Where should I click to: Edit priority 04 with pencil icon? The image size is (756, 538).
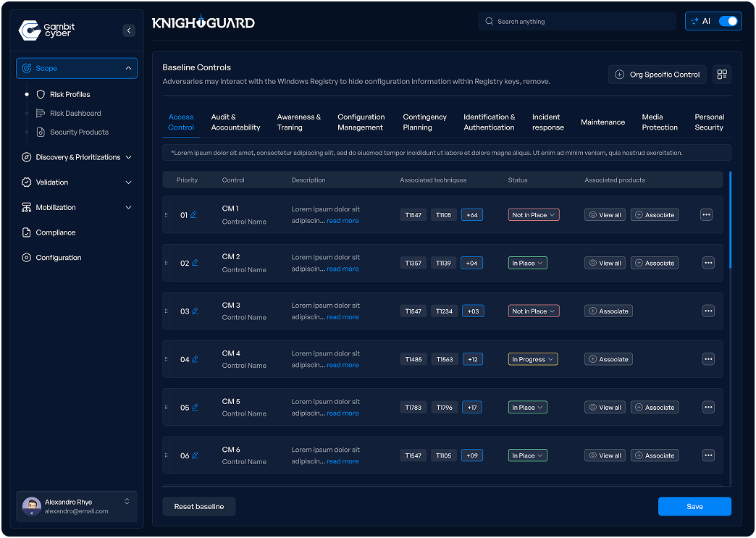coord(195,359)
